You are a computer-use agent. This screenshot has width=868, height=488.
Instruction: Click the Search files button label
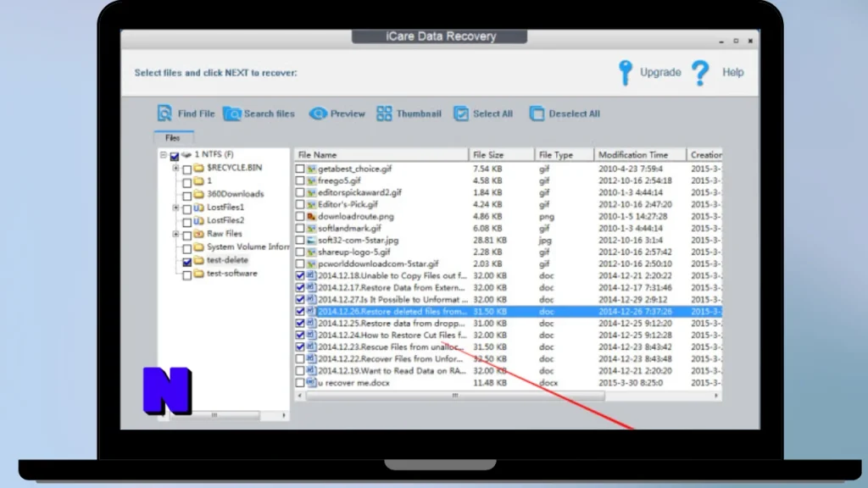(269, 114)
